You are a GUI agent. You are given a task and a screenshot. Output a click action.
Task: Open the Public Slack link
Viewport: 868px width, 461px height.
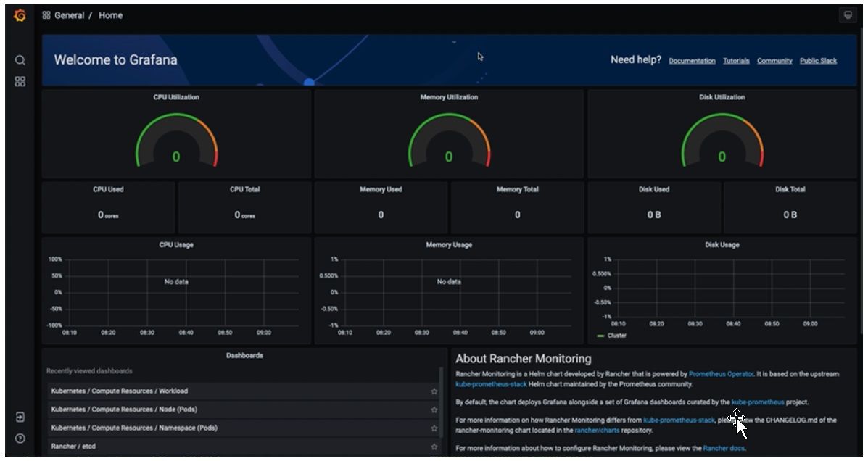pos(818,61)
